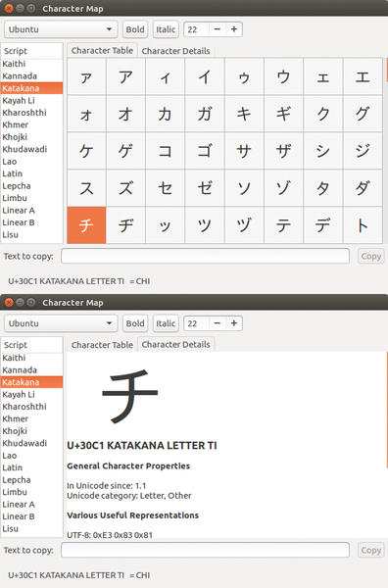
Task: Pick the katakana テ character cell
Action: pos(283,225)
